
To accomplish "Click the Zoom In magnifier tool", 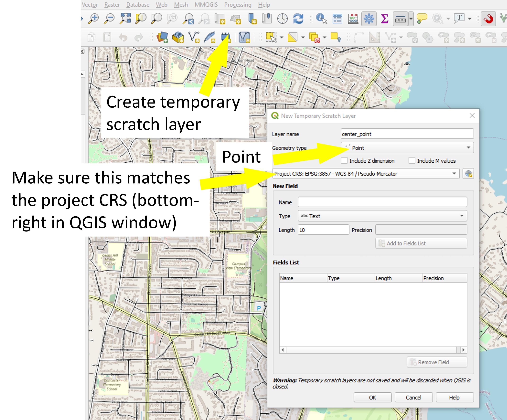I will point(93,18).
